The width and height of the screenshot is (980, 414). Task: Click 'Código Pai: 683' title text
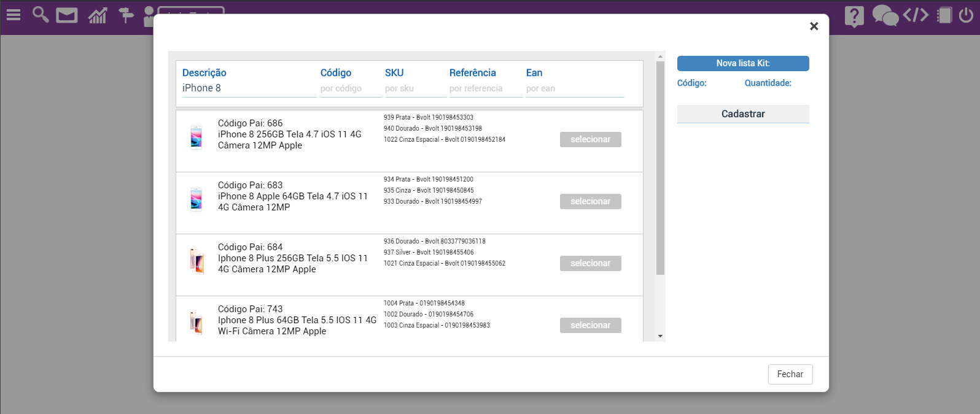pyautogui.click(x=251, y=185)
